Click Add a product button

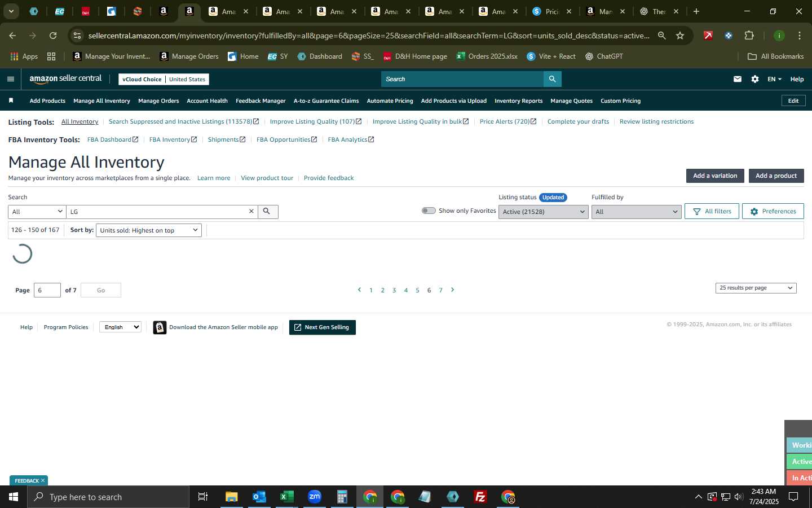(x=776, y=176)
